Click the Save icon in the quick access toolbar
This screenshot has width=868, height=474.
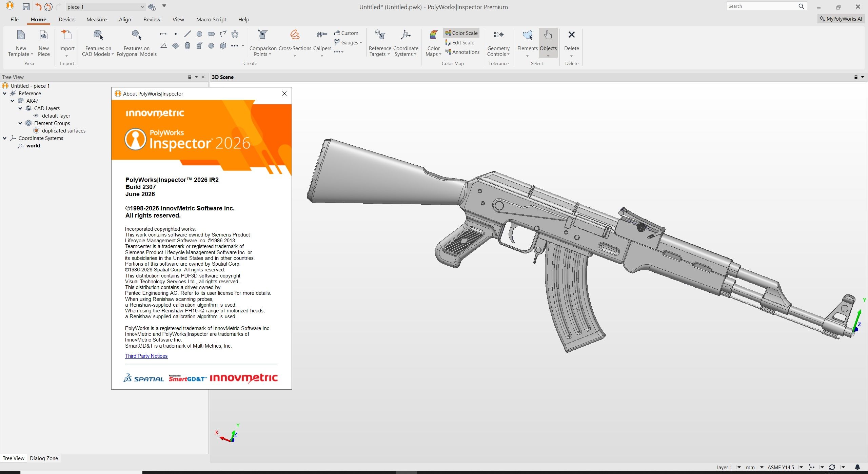point(26,7)
